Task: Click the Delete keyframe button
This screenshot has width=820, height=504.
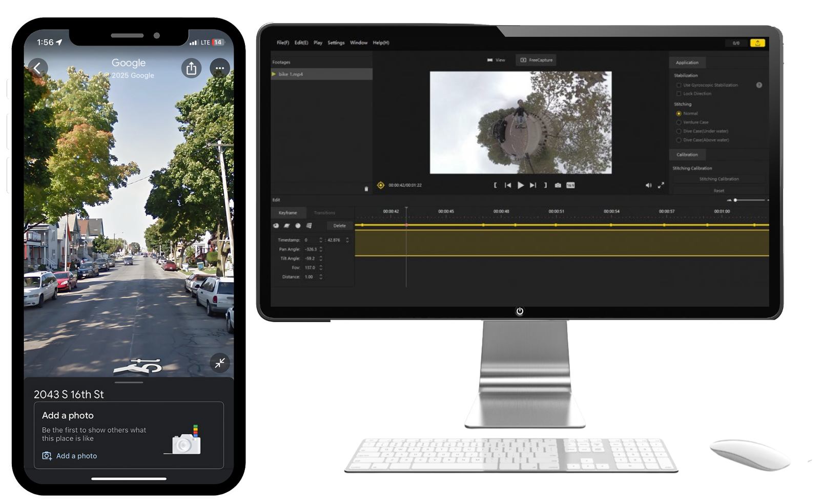Action: [339, 226]
